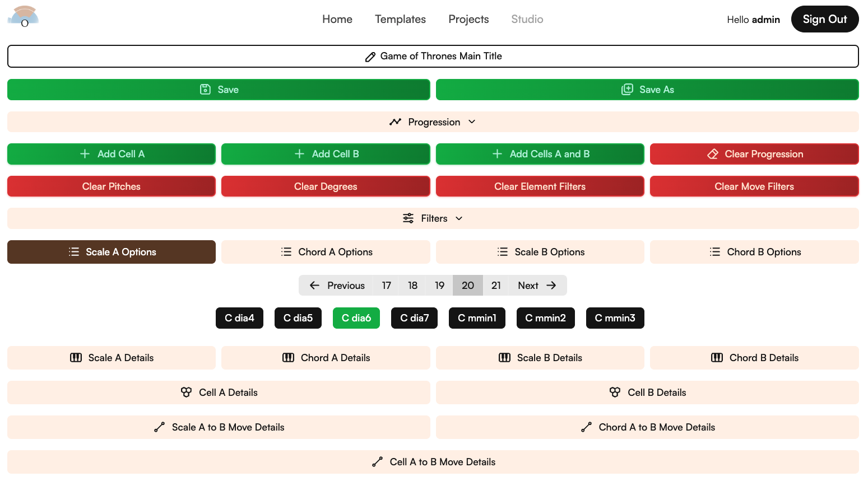Click the eraser icon on Clear Progression
The width and height of the screenshot is (868, 486).
pyautogui.click(x=712, y=154)
